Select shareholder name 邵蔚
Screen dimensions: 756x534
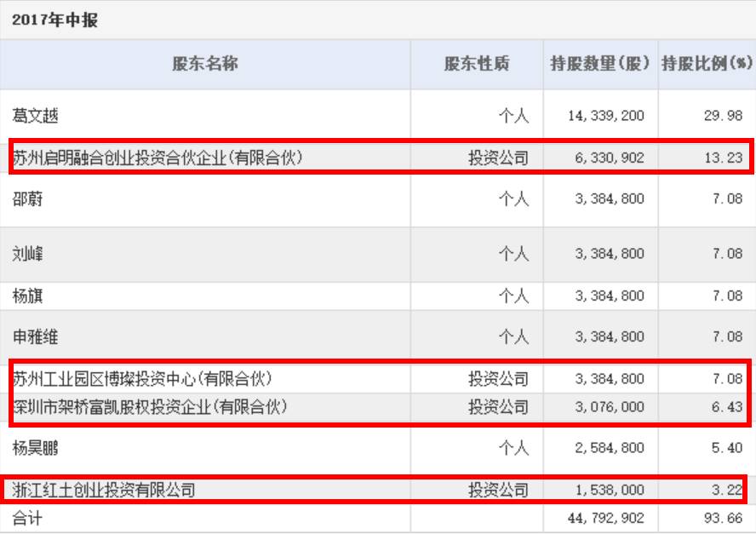(27, 198)
